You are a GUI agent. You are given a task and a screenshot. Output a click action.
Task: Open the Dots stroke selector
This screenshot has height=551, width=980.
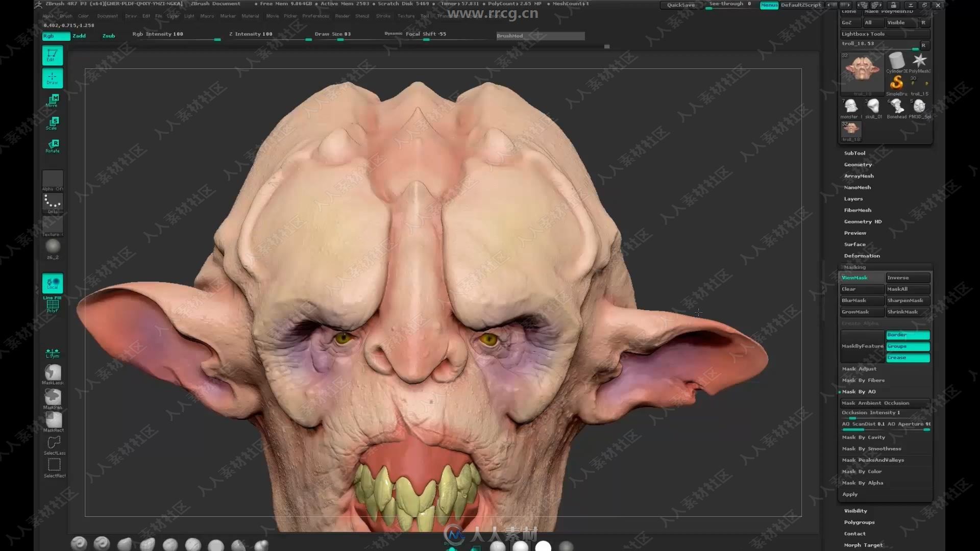[x=53, y=203]
